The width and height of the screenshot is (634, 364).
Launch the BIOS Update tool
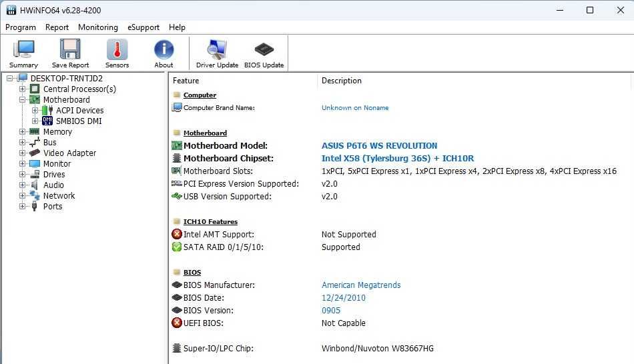(x=264, y=53)
